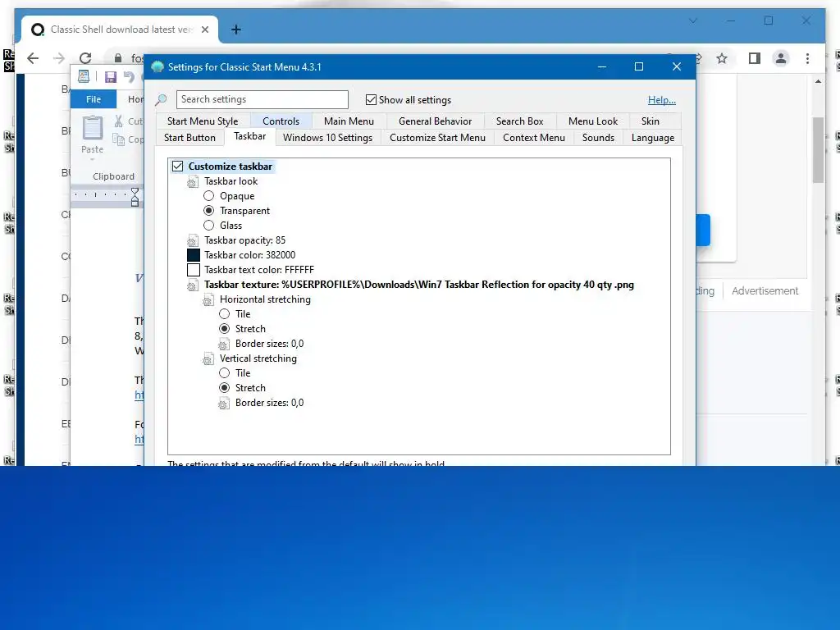The height and width of the screenshot is (630, 840).
Task: Click the Paste clipboard icon in WordPad
Action: [92, 129]
